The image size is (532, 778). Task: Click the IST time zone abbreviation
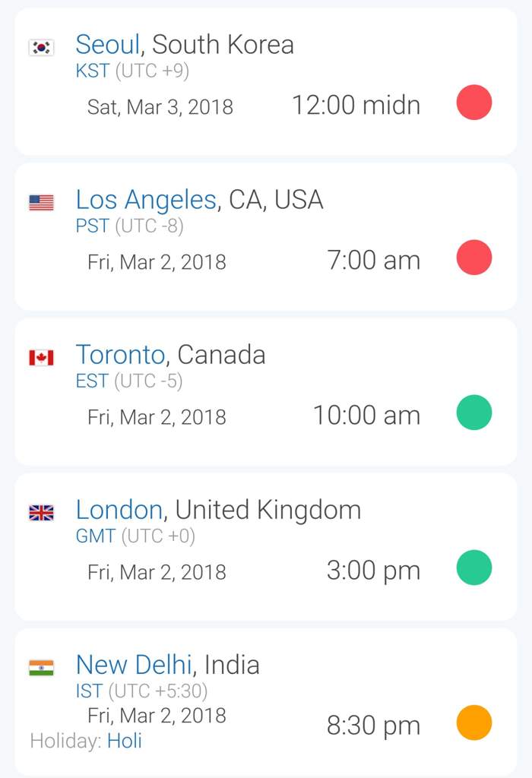coord(90,691)
